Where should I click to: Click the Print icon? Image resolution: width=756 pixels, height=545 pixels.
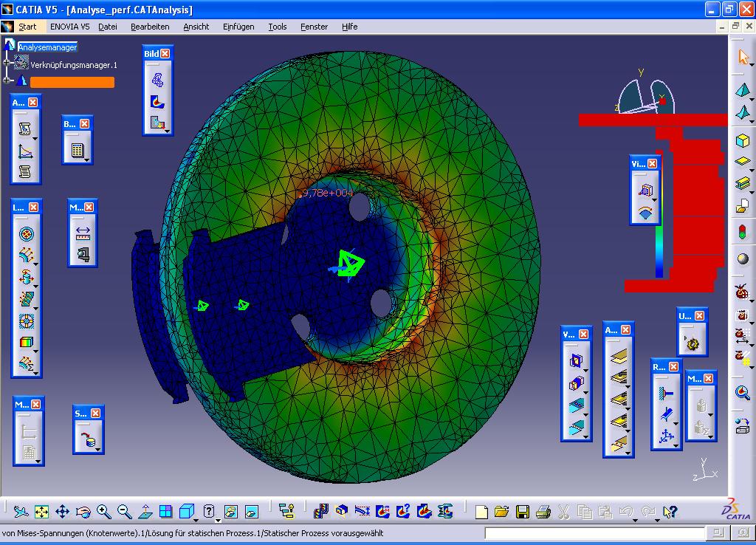click(x=543, y=511)
